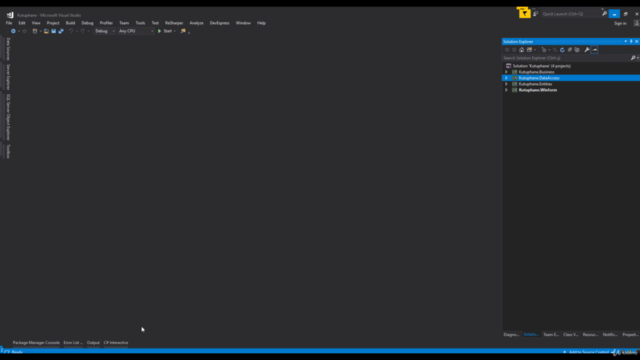
Task: Click the Sign in link
Action: (620, 23)
